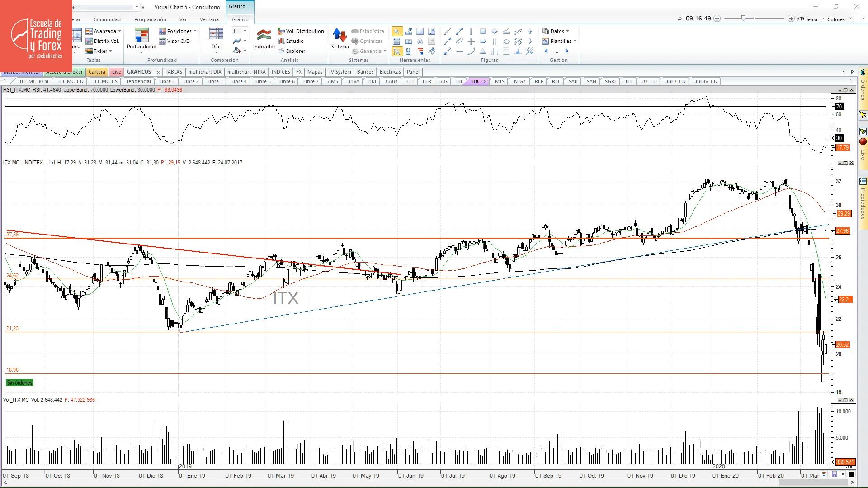Select the parallel channel lines figure
868x488 pixels.
pyautogui.click(x=459, y=41)
